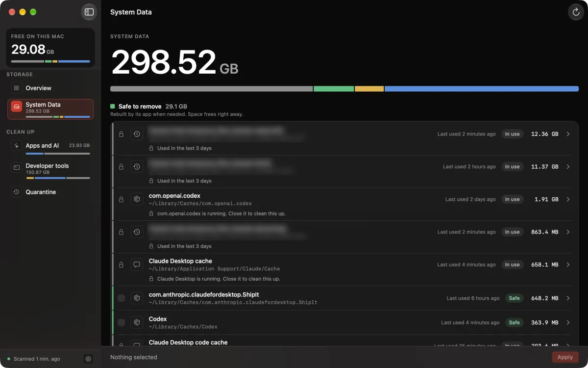The image size is (588, 368).
Task: Click the chat bubble icon for Claude Desktop cache
Action: (137, 264)
